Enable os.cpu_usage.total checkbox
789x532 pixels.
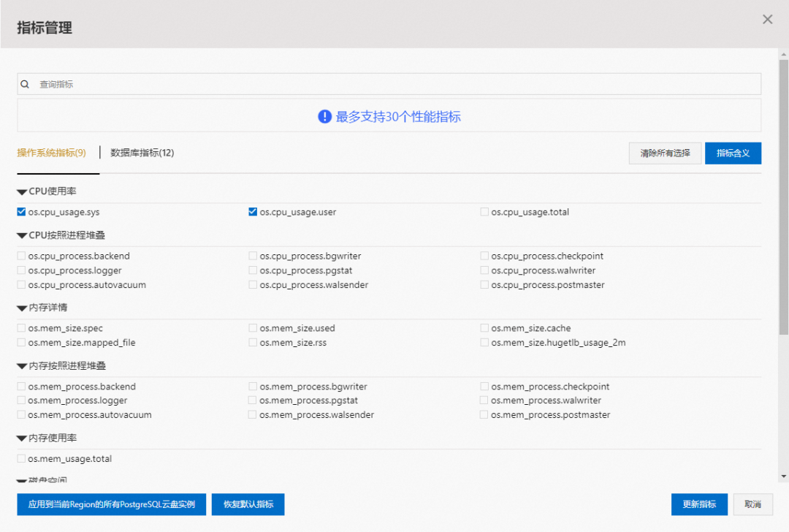click(x=484, y=212)
